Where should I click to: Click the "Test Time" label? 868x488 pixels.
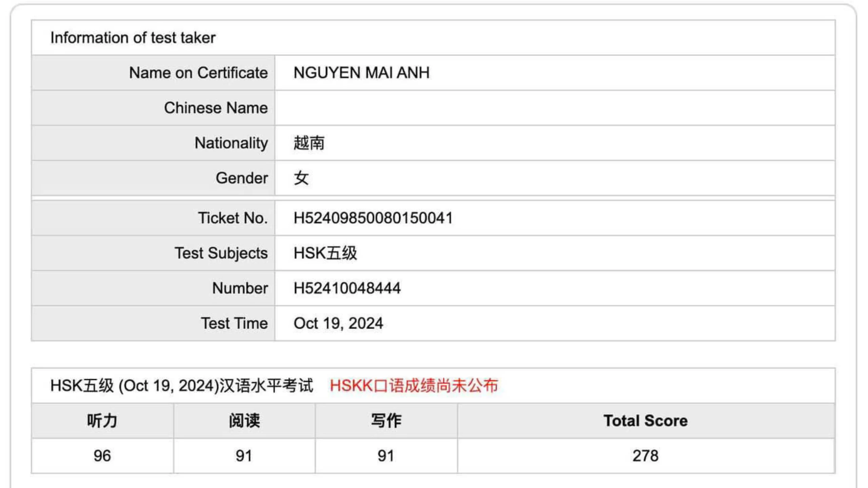click(234, 323)
